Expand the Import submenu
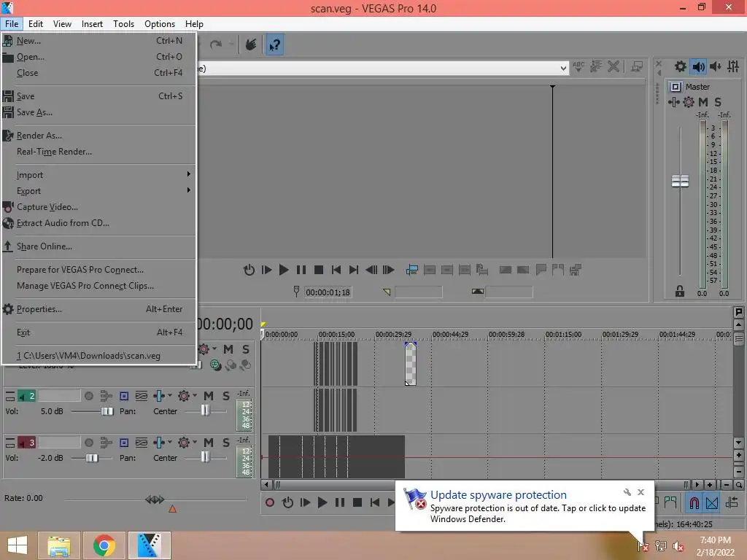Viewport: 747px width, 560px height. coord(98,175)
